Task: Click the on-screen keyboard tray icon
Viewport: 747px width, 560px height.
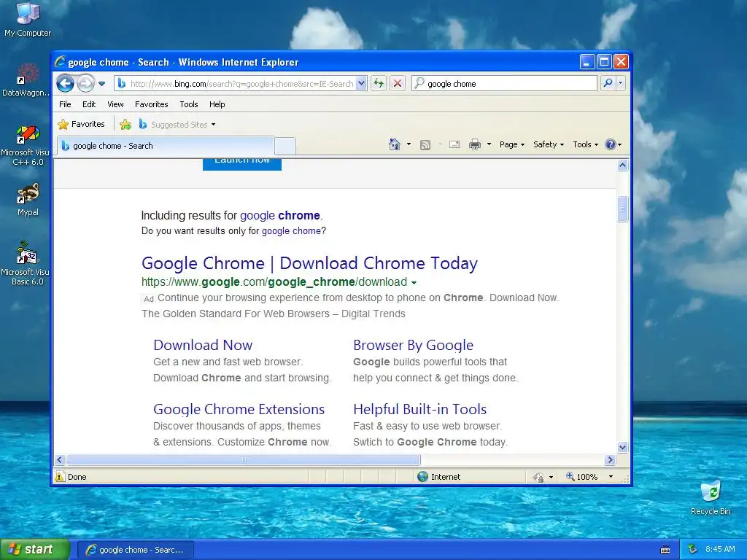Action: pyautogui.click(x=665, y=550)
